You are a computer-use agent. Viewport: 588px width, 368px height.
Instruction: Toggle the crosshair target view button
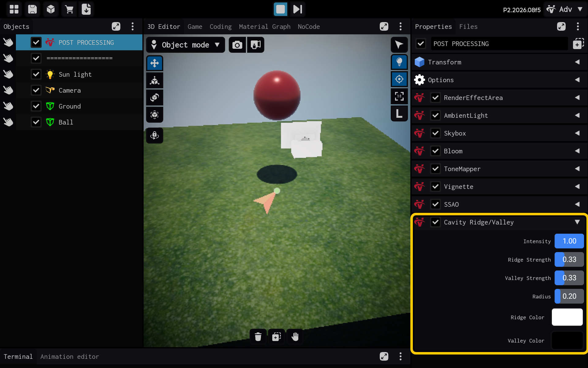[x=399, y=79]
